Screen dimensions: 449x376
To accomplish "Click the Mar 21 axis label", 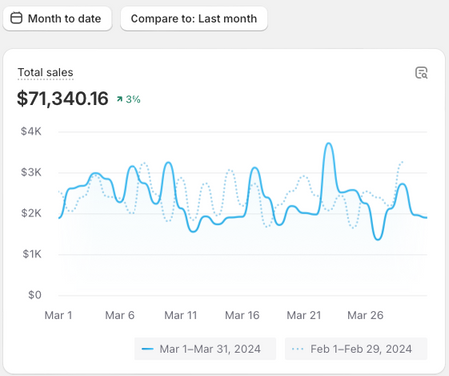I will [x=304, y=315].
